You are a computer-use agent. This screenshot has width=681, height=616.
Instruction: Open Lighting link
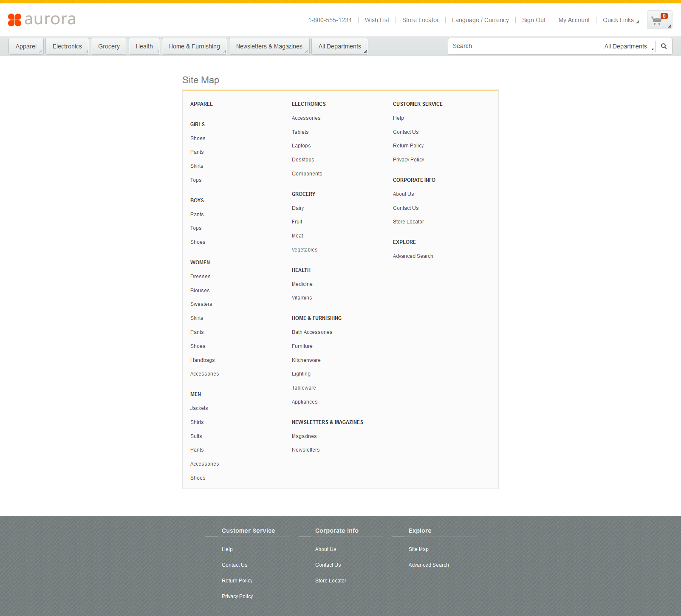(x=301, y=374)
